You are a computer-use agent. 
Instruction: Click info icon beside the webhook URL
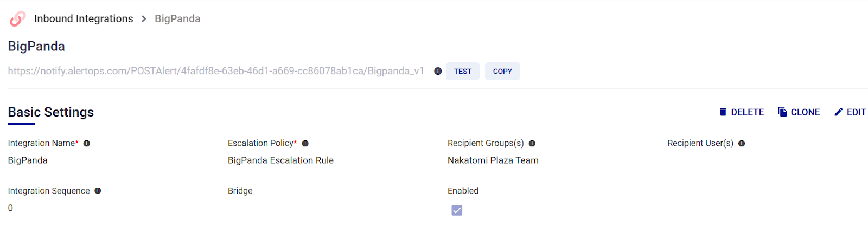(x=438, y=71)
